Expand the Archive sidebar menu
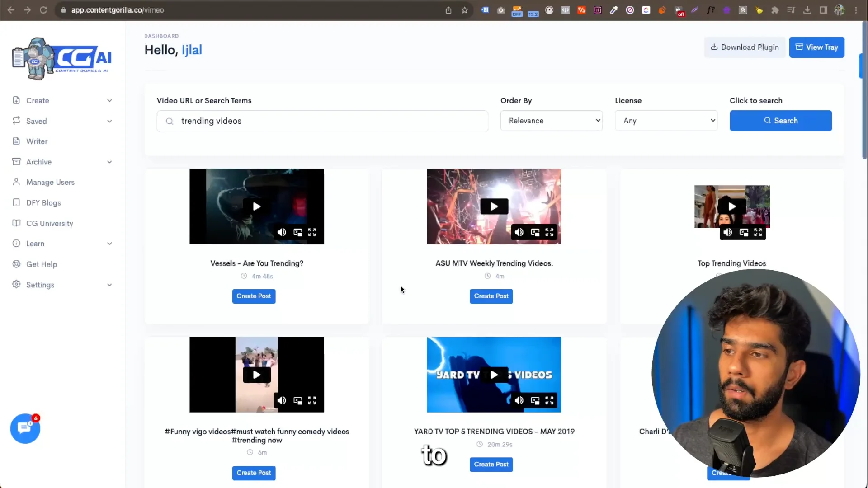 [x=62, y=162]
